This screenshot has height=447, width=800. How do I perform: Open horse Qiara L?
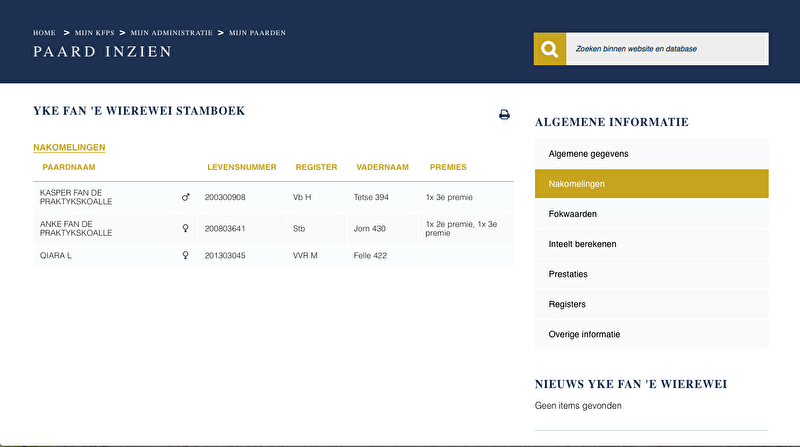[x=56, y=256]
